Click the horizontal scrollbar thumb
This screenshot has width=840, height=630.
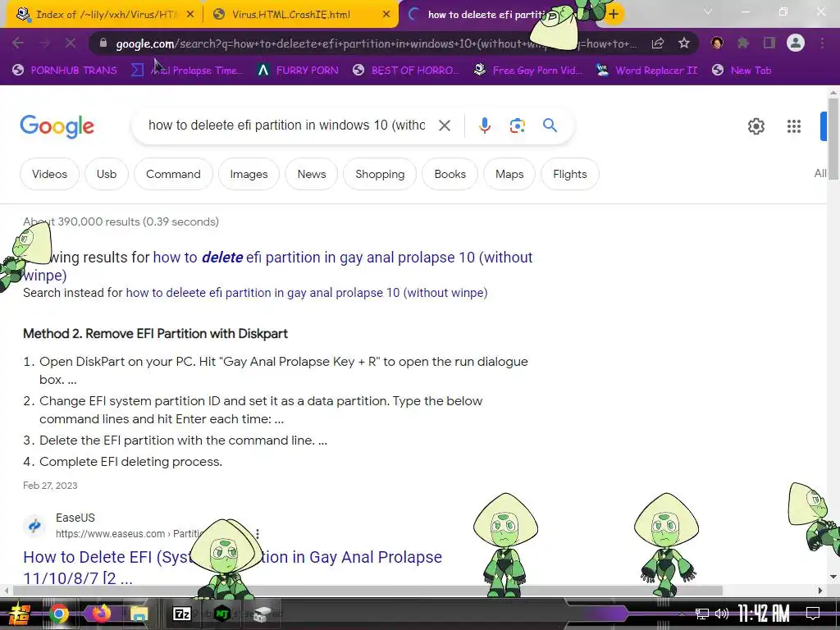367,591
